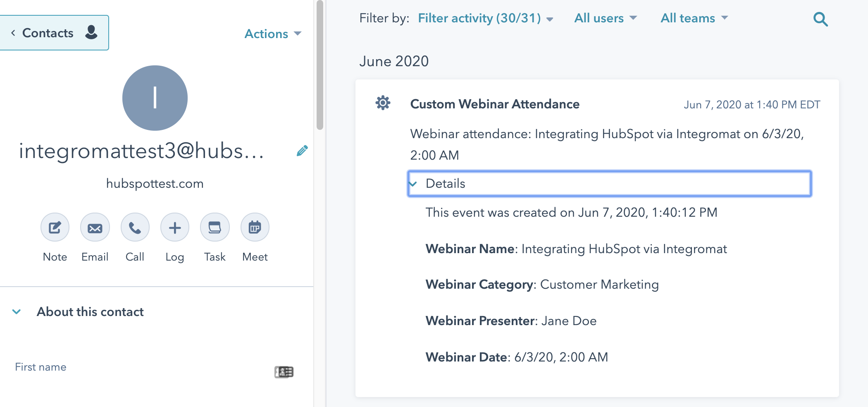
Task: Create a note using the Note icon
Action: (55, 227)
